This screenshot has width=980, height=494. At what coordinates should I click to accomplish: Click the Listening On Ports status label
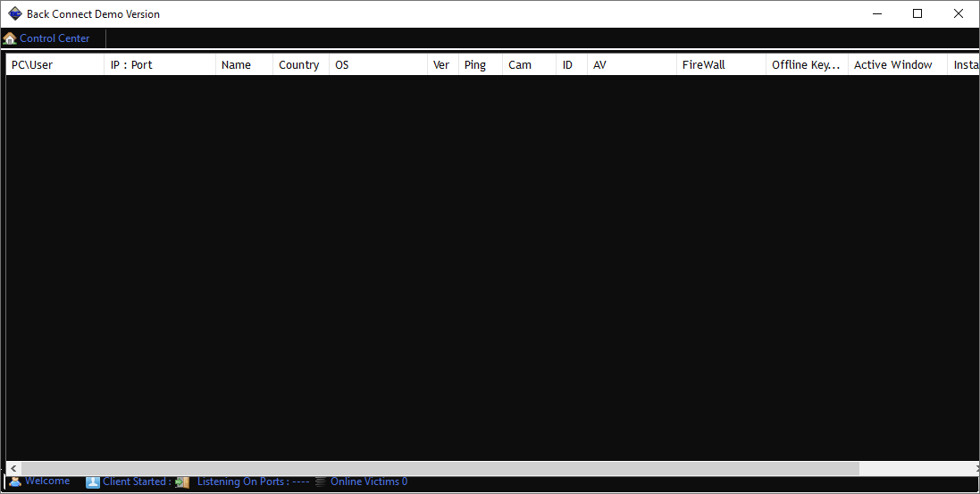pyautogui.click(x=253, y=482)
